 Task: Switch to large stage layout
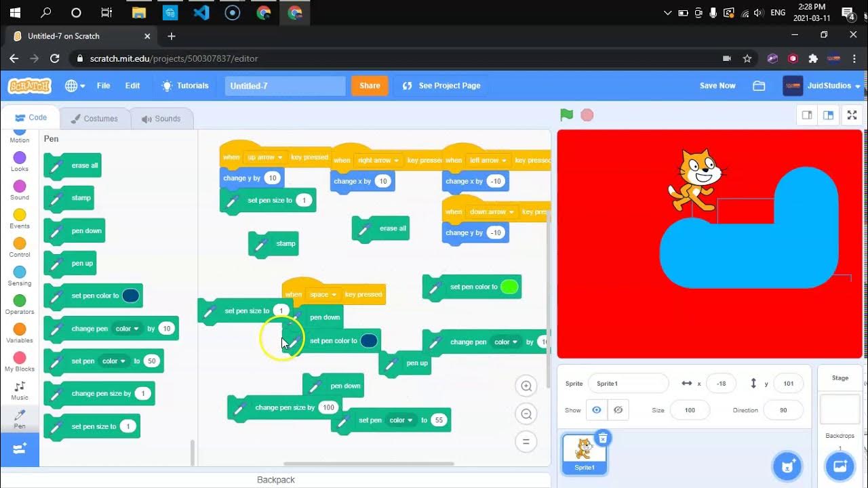827,115
